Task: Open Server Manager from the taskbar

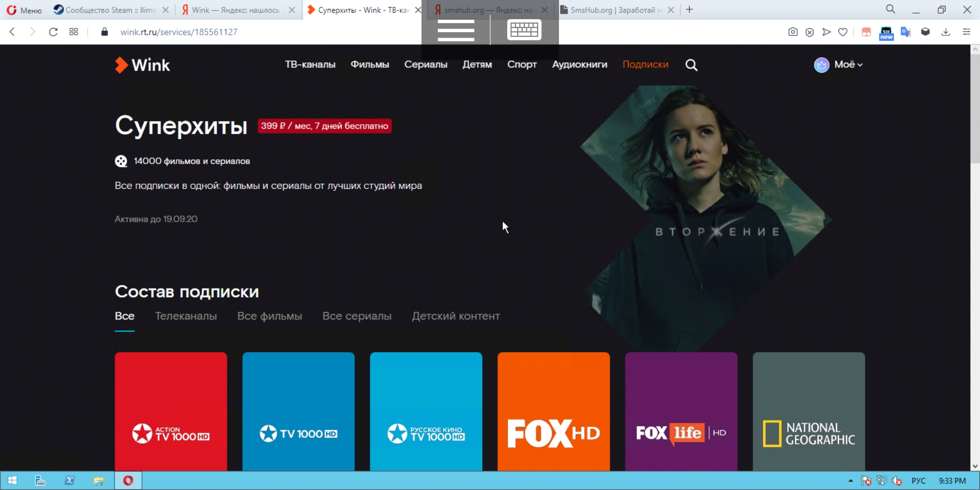Action: coord(40,480)
